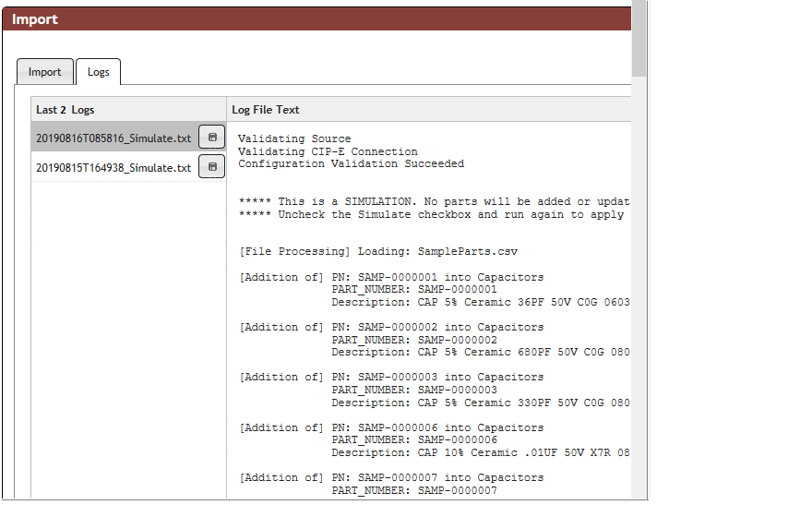Click the 'PN: SAMP-0000003 into Capacitors' line
Image resolution: width=812 pixels, height=529 pixels.
click(391, 378)
